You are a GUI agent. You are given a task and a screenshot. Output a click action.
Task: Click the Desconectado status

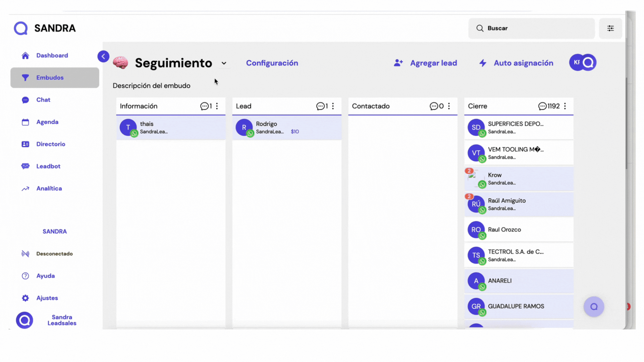tap(55, 254)
